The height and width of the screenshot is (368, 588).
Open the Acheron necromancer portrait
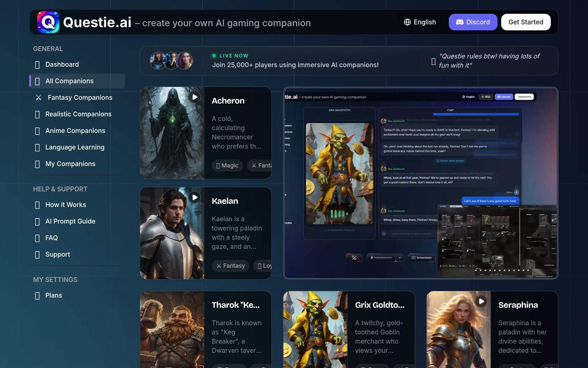pyautogui.click(x=172, y=133)
